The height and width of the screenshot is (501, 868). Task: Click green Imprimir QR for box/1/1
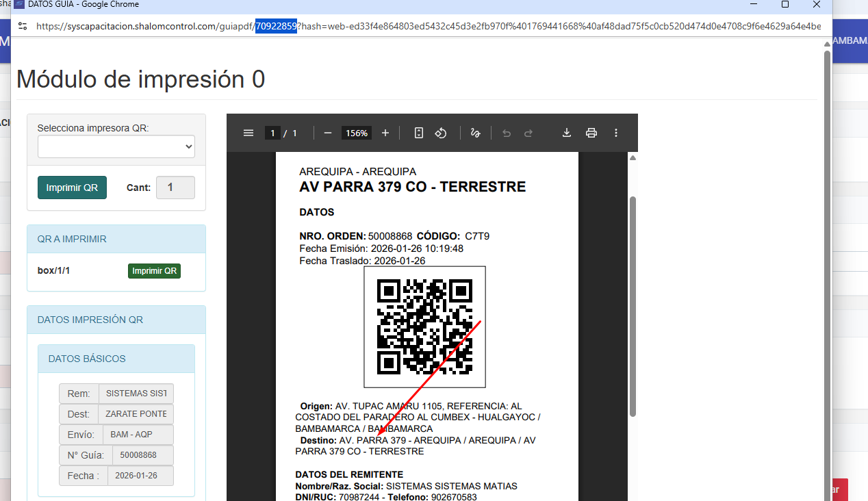pyautogui.click(x=154, y=271)
